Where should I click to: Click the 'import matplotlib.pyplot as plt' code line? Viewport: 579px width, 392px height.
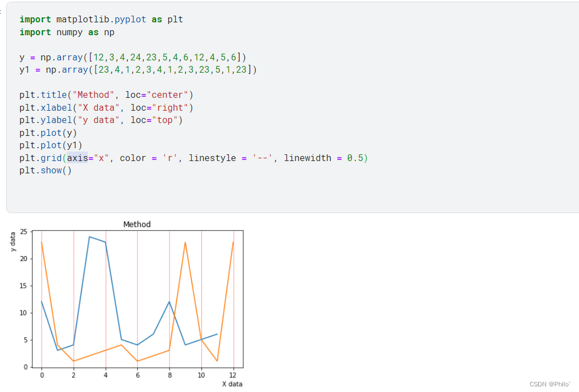101,19
